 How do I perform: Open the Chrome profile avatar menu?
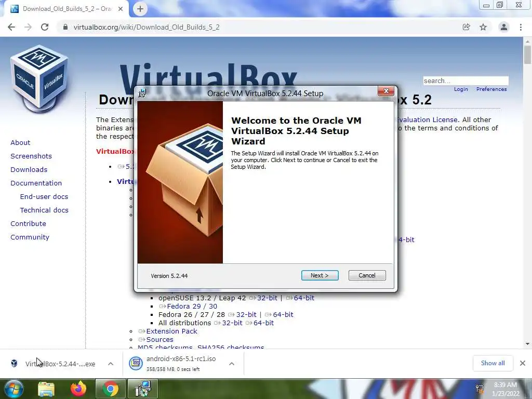[x=504, y=27]
